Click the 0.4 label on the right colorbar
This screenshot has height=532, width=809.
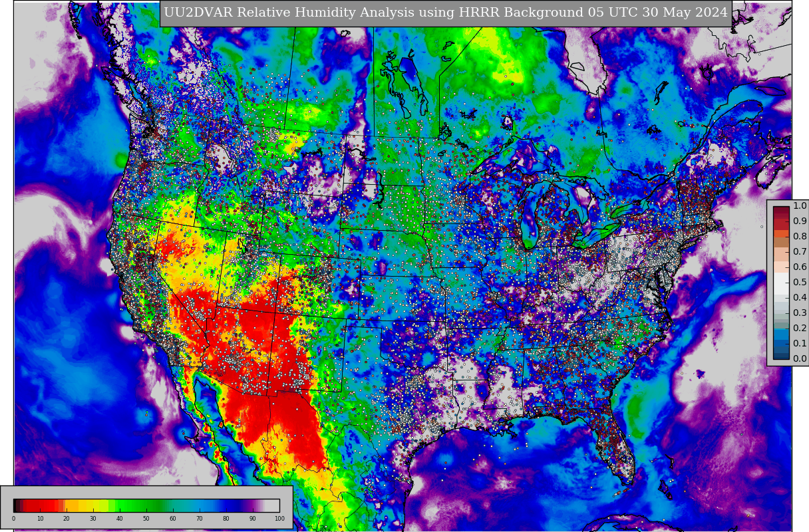800,297
